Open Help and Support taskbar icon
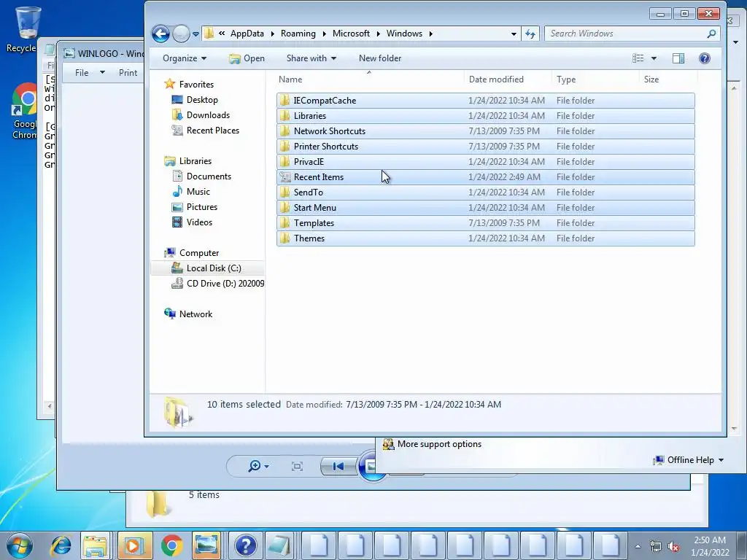 246,545
